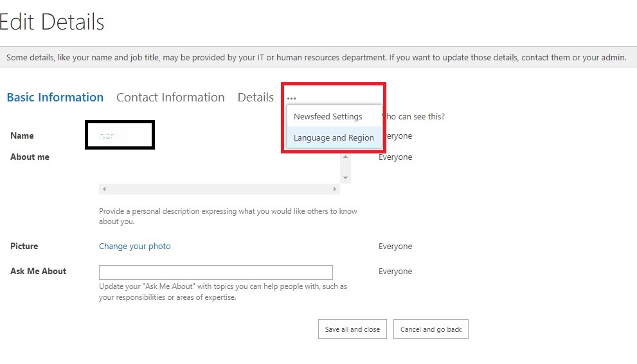Click the About me horizontal scrollbar track
637x364 pixels.
tap(219, 189)
